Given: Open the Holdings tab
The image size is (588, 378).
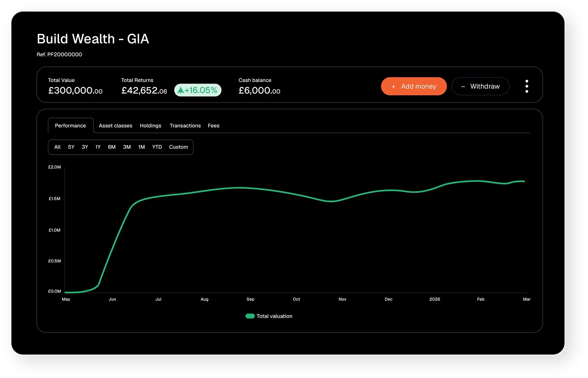Looking at the screenshot, I should [x=150, y=125].
